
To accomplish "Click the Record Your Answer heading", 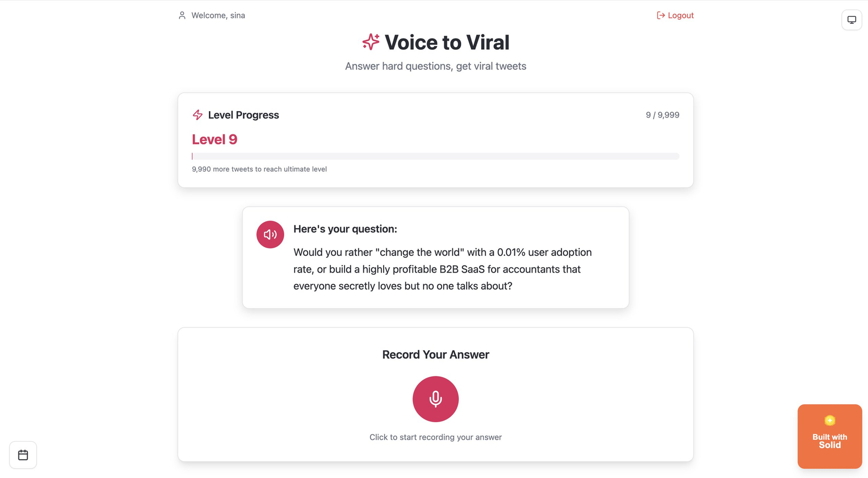I will coord(436,354).
